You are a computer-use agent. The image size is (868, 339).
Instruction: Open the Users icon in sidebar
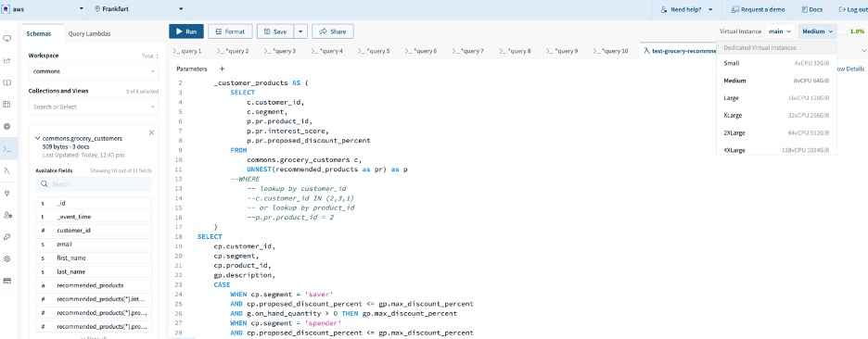7,215
